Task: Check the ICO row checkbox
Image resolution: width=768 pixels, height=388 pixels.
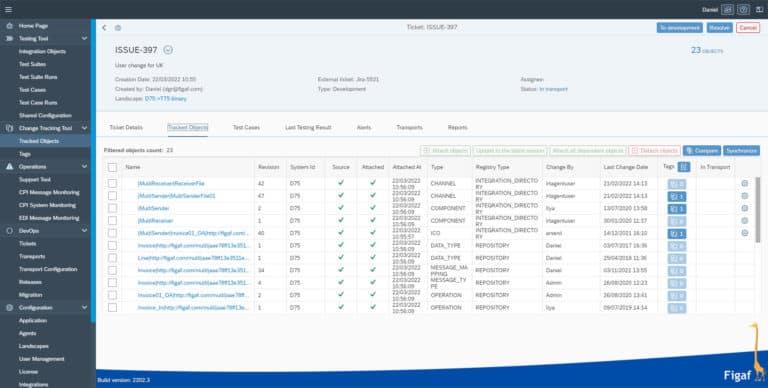Action: (113, 233)
